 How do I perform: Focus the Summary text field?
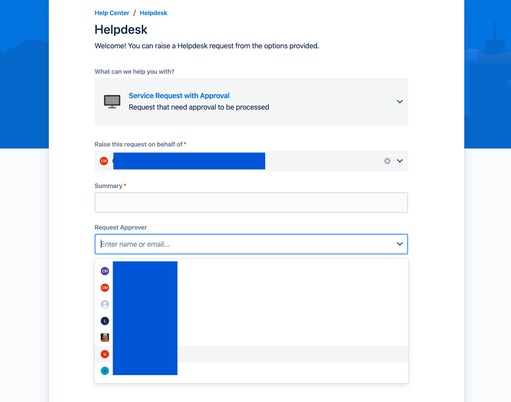[x=251, y=202]
